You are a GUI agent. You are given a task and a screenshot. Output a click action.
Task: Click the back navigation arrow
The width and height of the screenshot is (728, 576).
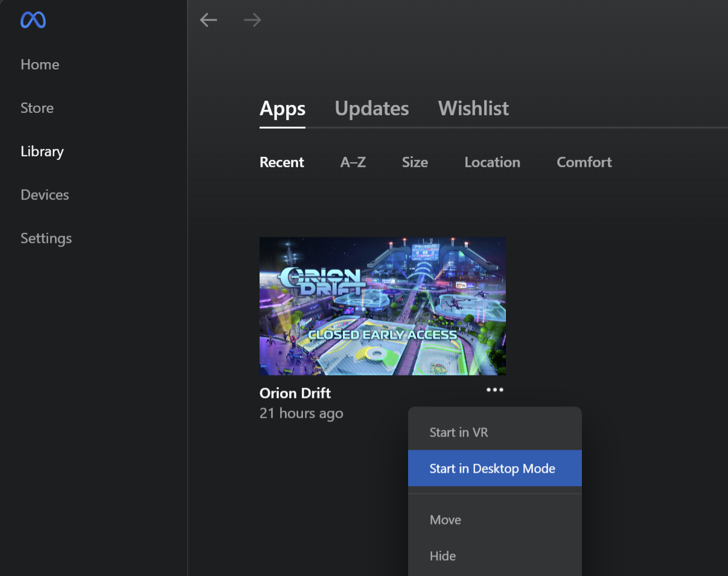(x=208, y=19)
